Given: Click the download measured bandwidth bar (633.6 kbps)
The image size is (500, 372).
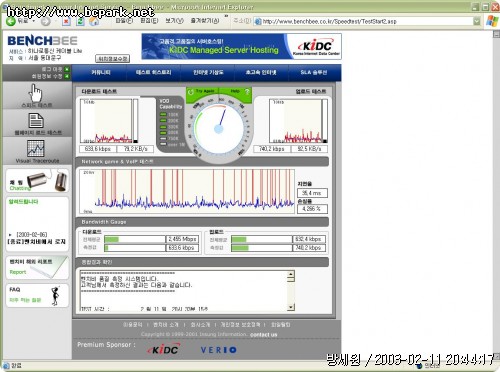Looking at the screenshot, I should coord(135,248).
